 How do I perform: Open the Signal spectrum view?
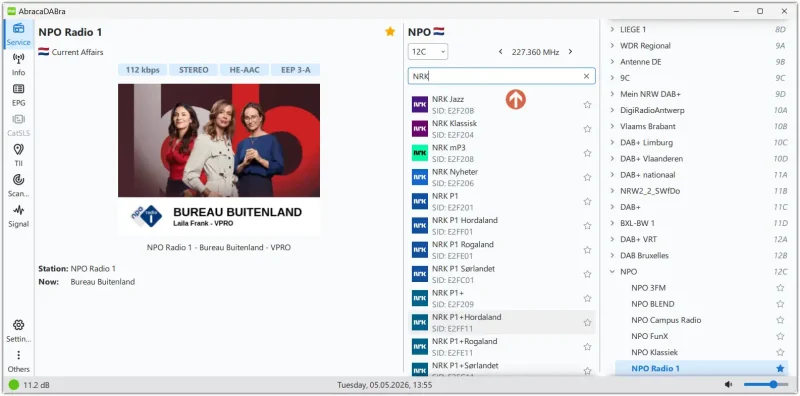click(x=18, y=216)
